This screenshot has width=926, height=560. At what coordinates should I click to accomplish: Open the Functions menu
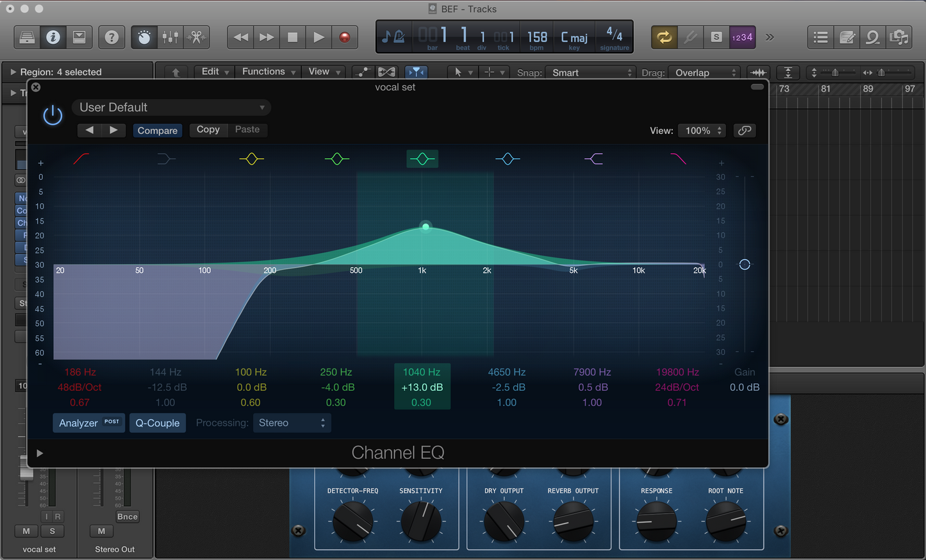[267, 72]
